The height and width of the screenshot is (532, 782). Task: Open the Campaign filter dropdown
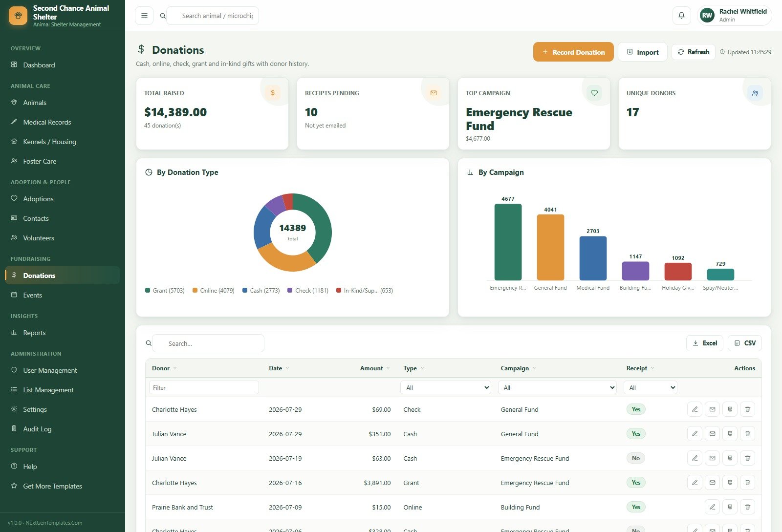557,387
